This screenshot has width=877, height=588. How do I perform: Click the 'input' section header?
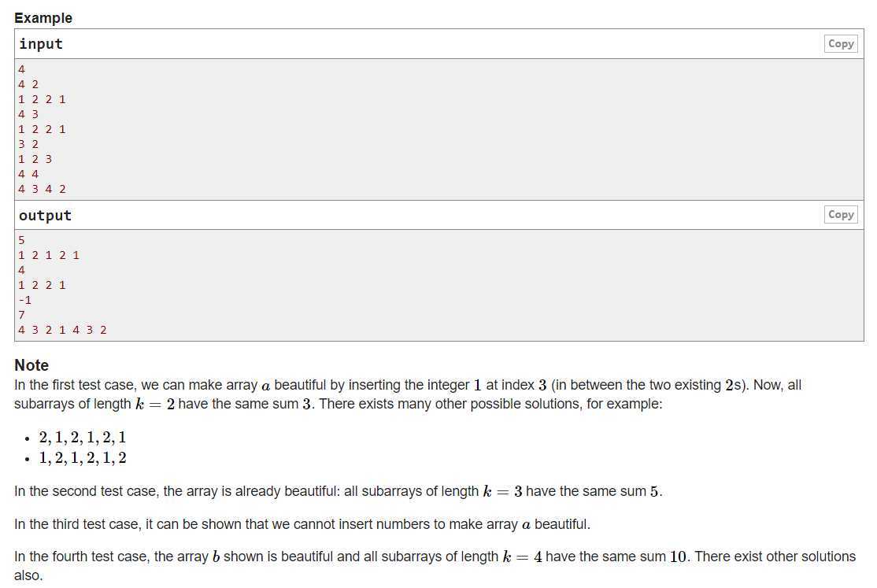[x=41, y=43]
